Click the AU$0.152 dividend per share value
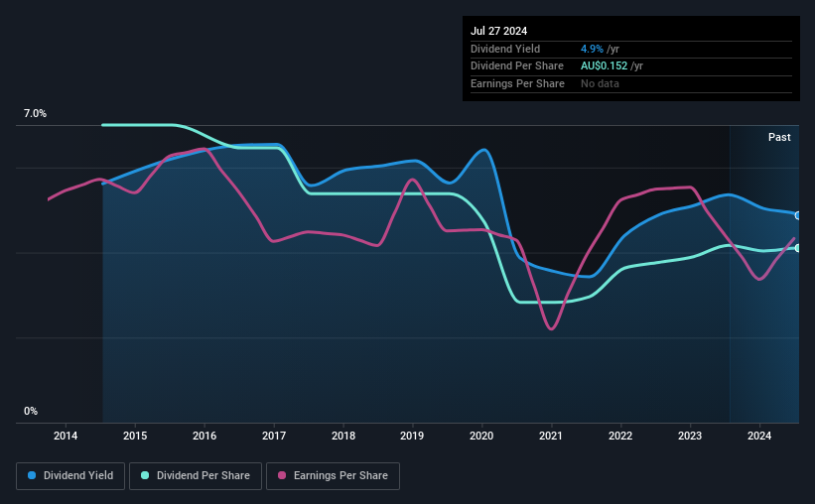The height and width of the screenshot is (504, 815). (x=604, y=66)
